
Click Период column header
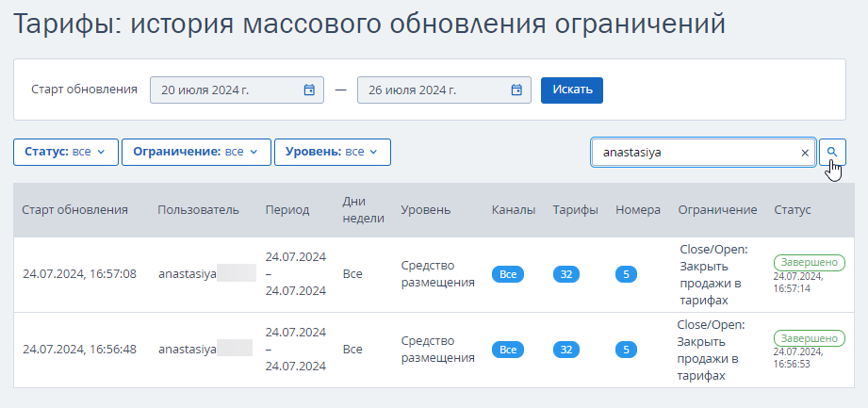click(x=287, y=210)
